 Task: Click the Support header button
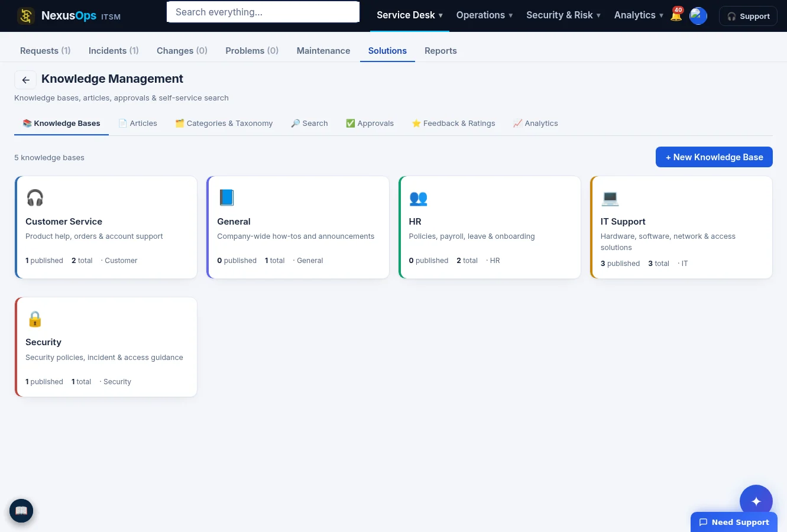click(x=748, y=16)
